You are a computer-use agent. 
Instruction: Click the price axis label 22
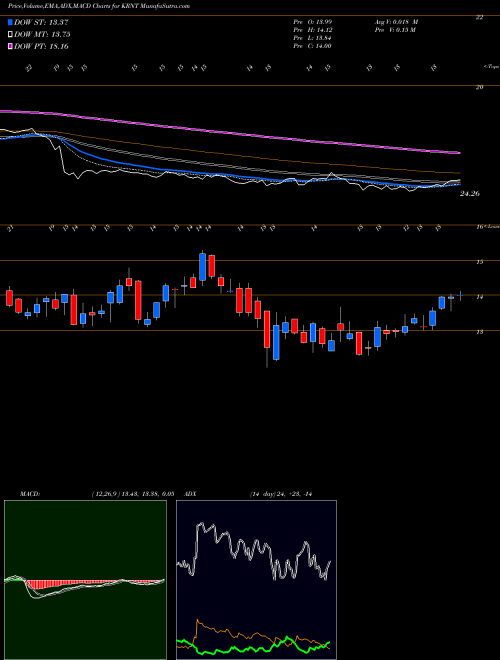point(479,17)
